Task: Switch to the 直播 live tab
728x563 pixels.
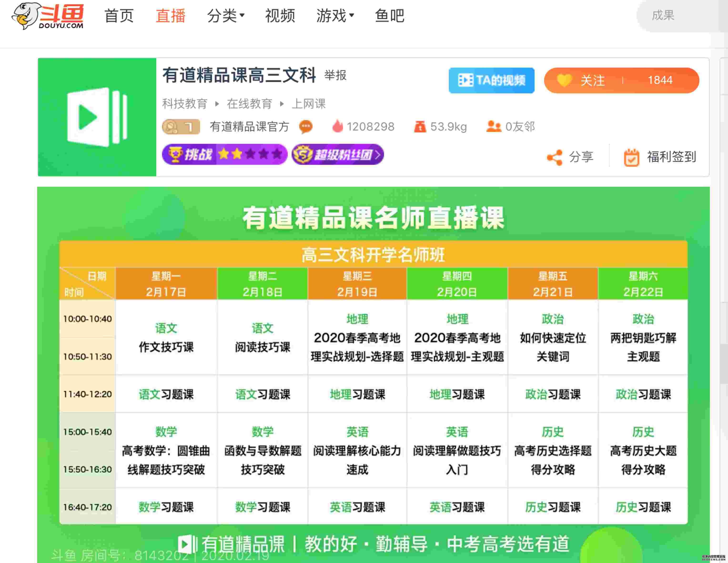Action: pos(170,16)
